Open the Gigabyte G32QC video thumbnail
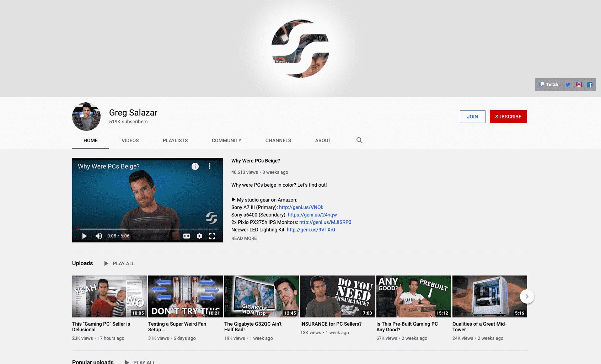The width and height of the screenshot is (601, 364). pos(261,296)
